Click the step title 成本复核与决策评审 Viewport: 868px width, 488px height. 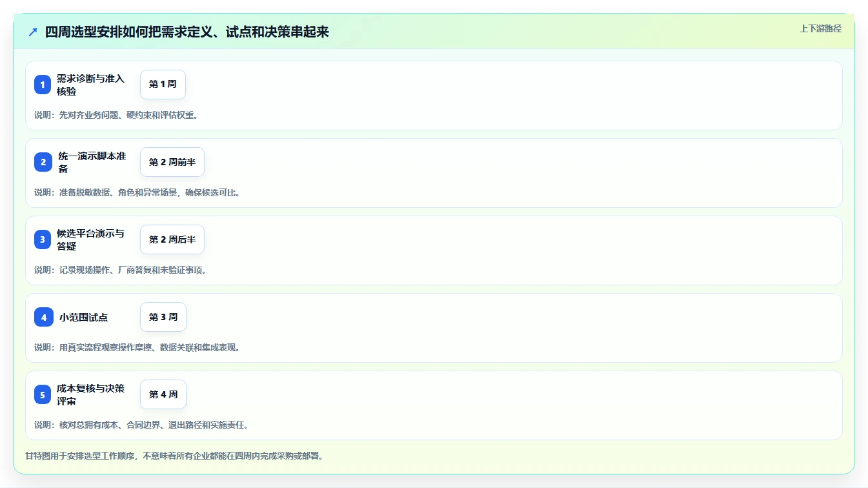(x=90, y=394)
